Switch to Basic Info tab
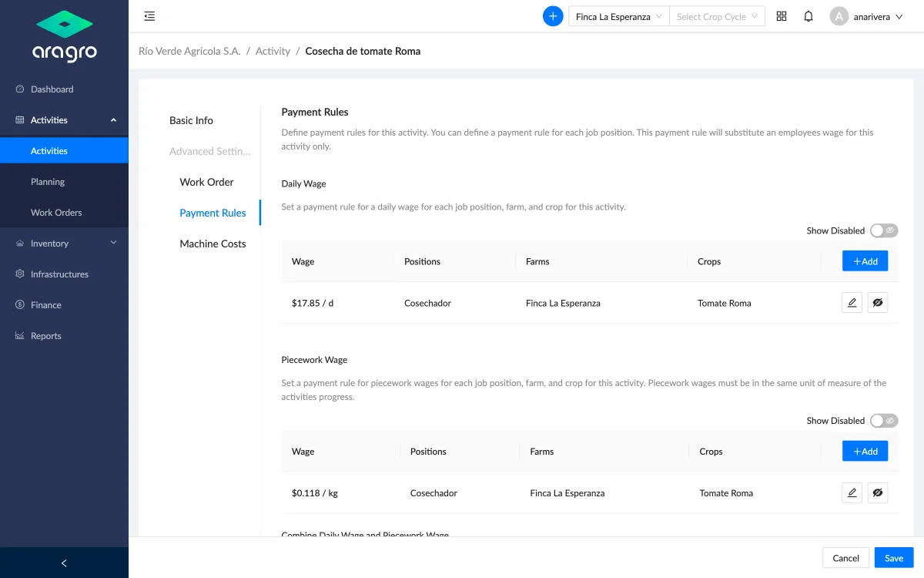924x578 pixels. point(191,120)
